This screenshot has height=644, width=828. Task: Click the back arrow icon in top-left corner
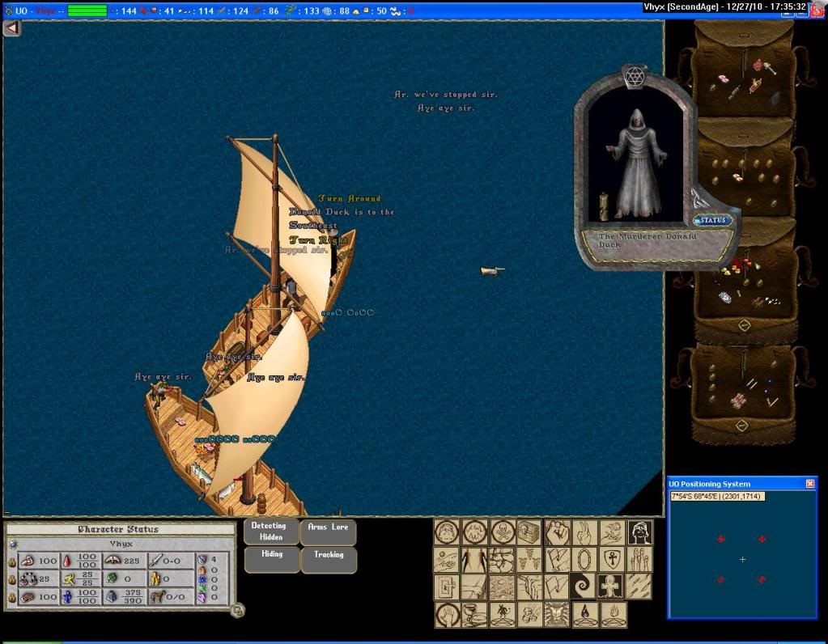coord(12,28)
